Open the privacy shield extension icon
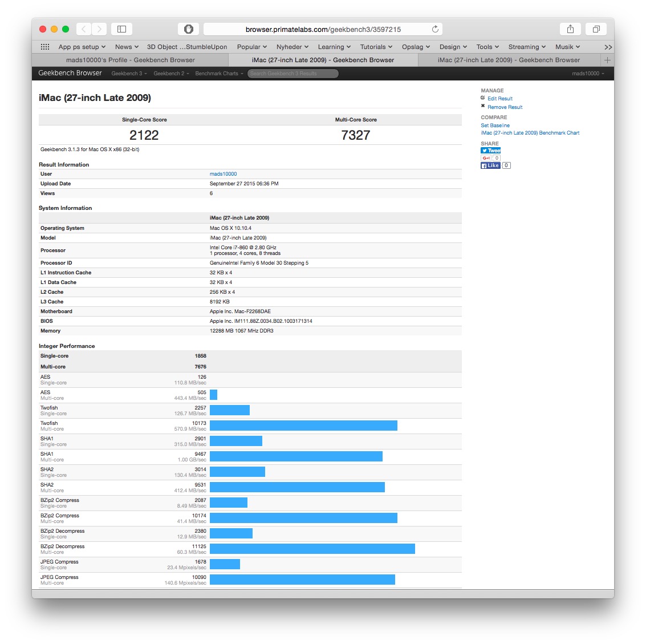Screen dimensions: 646x644 tap(189, 29)
